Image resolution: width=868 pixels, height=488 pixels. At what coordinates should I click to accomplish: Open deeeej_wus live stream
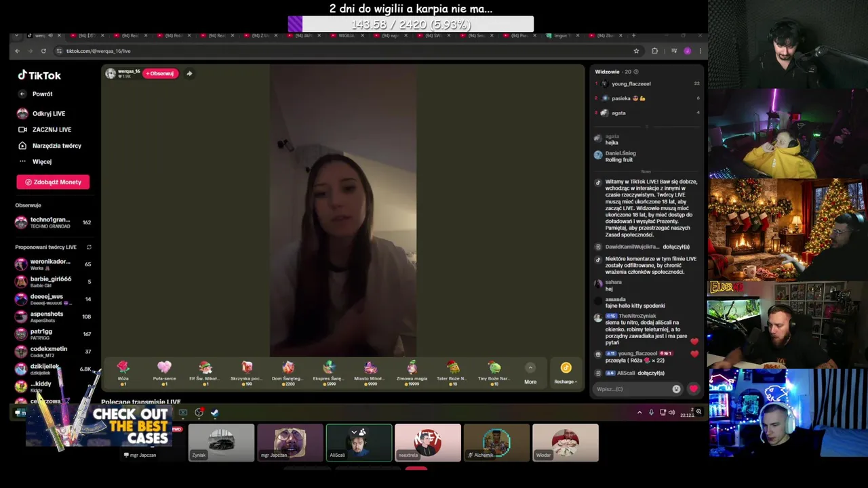(53, 299)
